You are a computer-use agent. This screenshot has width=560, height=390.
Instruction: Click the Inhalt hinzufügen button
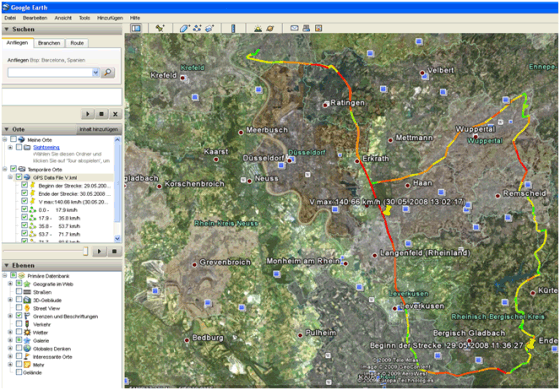[x=99, y=129]
